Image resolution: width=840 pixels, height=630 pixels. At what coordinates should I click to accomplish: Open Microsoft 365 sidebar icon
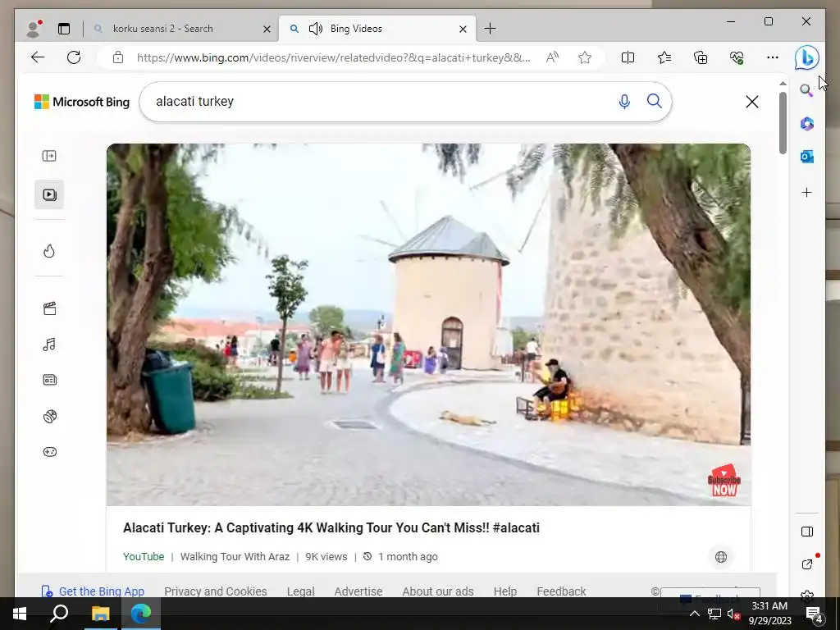coord(806,124)
